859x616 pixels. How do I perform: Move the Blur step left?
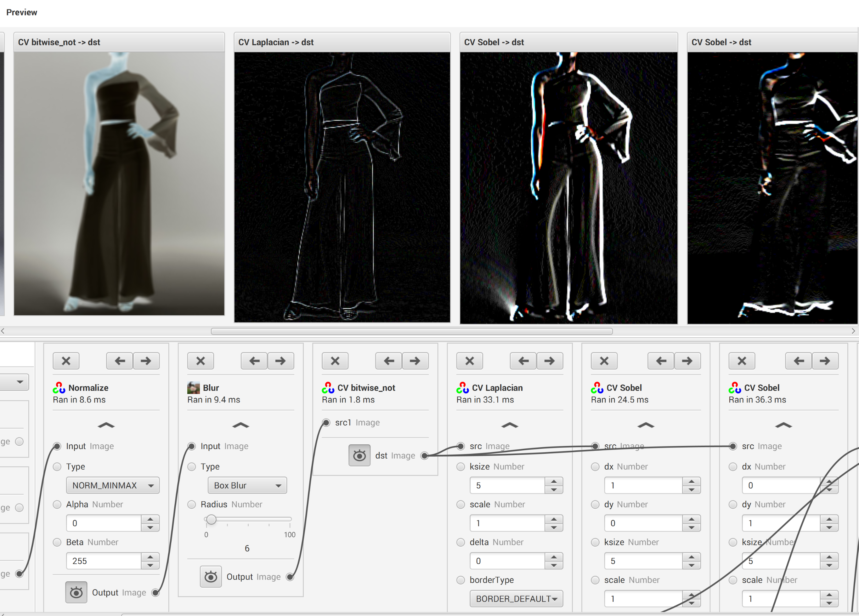click(x=254, y=361)
